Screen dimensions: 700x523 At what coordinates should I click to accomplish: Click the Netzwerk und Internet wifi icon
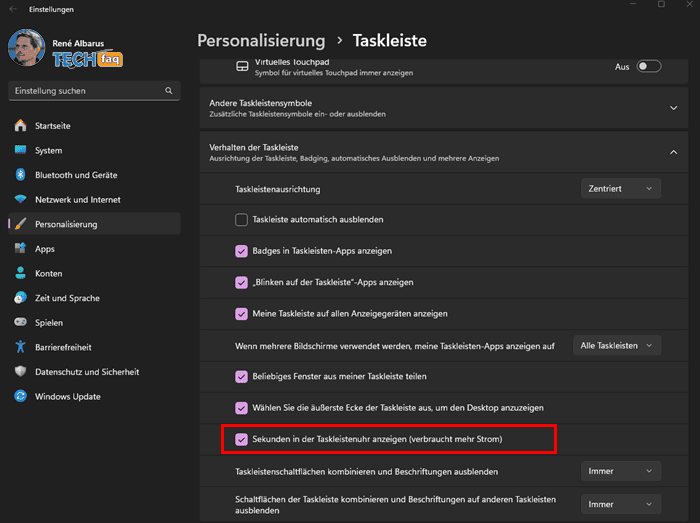coord(21,199)
